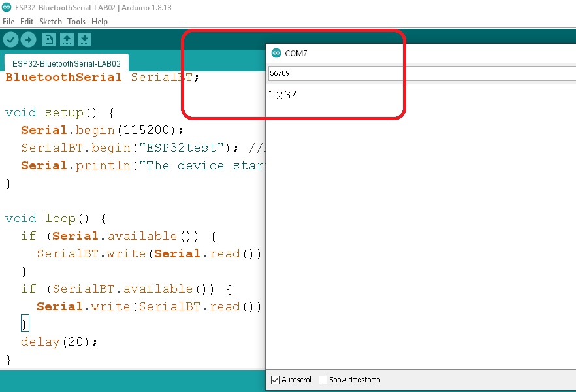
Task: Open the File menu
Action: tap(8, 22)
